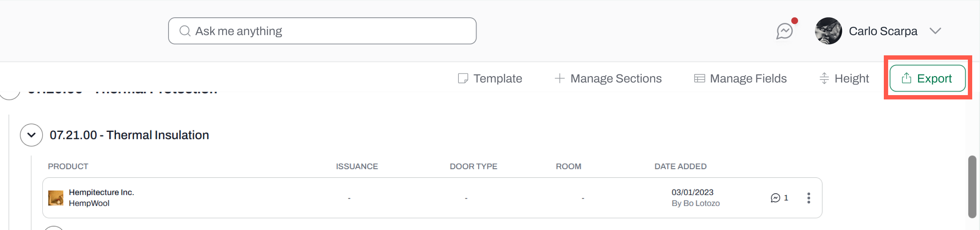The height and width of the screenshot is (230, 980).
Task: Click the Manage Fields table icon
Action: click(x=699, y=78)
